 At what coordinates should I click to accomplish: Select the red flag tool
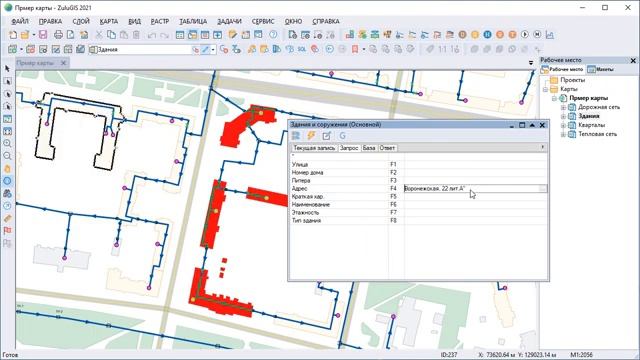coord(7,231)
